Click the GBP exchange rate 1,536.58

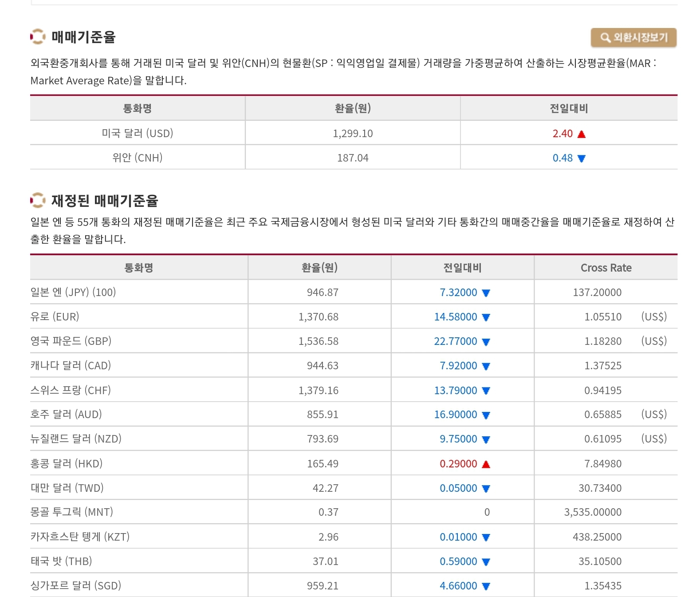coord(318,341)
